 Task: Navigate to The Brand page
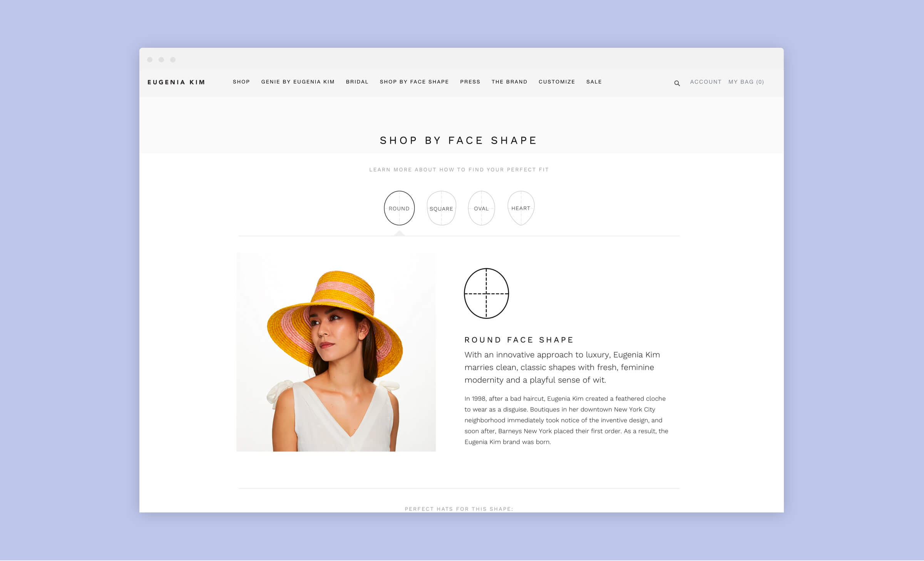(x=509, y=82)
